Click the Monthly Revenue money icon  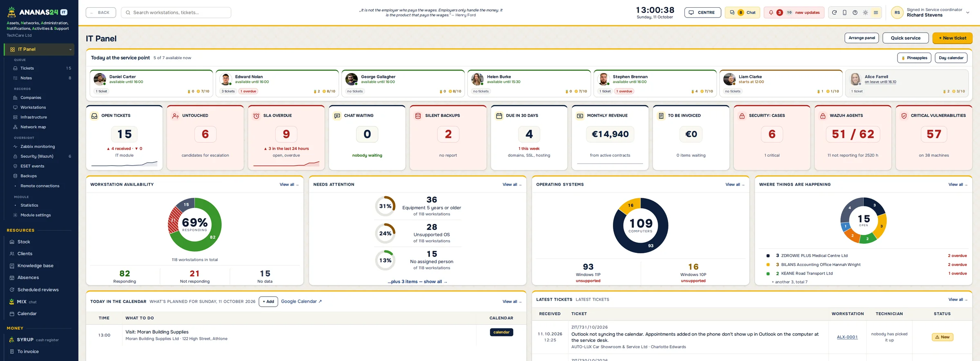pyautogui.click(x=580, y=116)
